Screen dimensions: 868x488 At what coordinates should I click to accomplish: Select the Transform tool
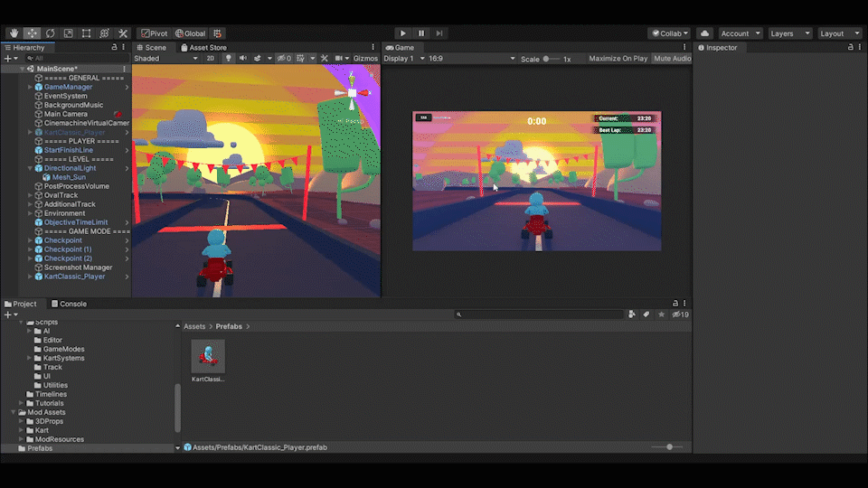coord(104,33)
